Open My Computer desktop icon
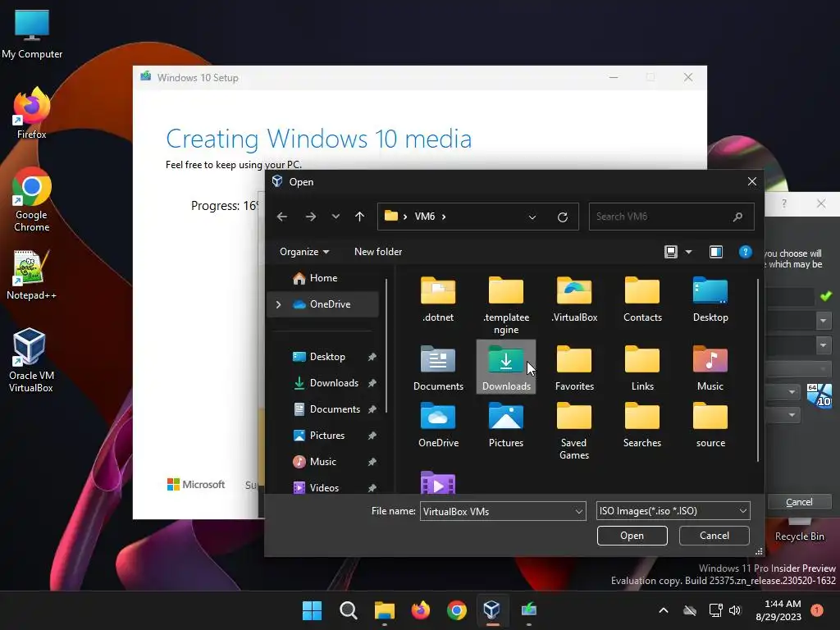Screen dimensions: 840x630 [x=32, y=34]
